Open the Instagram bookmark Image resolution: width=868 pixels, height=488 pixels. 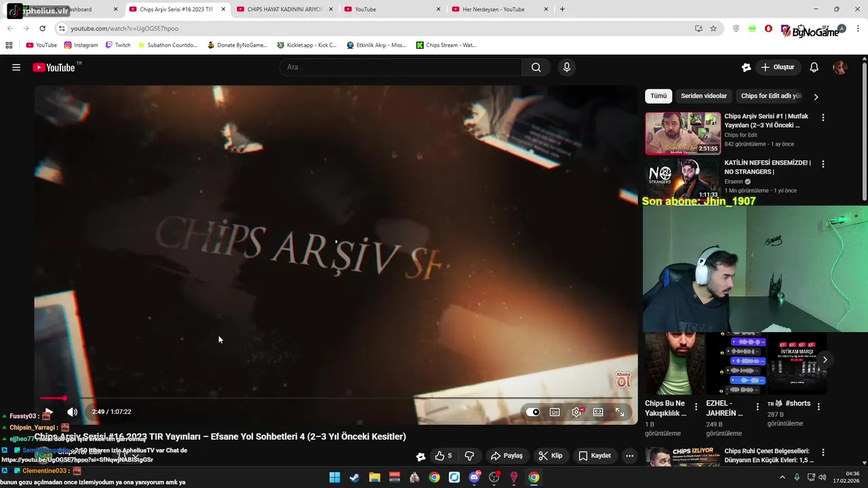[81, 45]
